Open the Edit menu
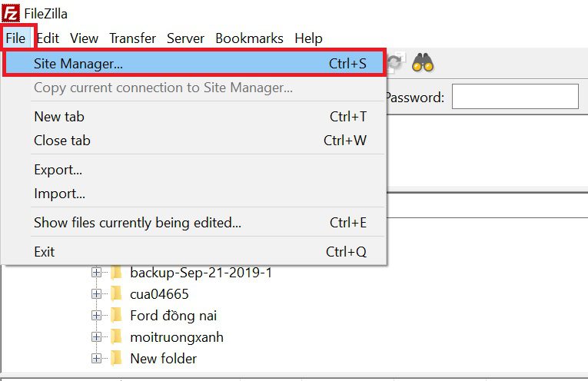The height and width of the screenshot is (381, 588). click(x=48, y=38)
